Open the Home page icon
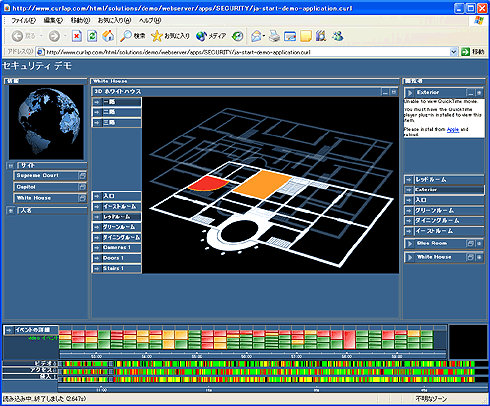This screenshot has height=406, width=490. (108, 36)
